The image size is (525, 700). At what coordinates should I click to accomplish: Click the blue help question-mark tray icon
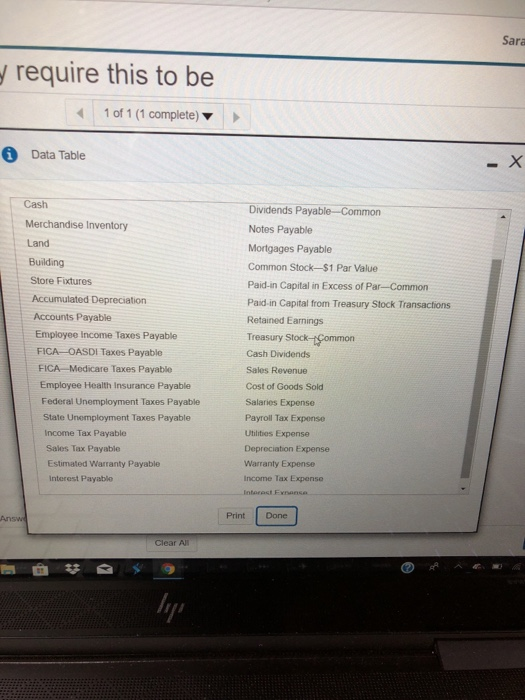click(407, 567)
